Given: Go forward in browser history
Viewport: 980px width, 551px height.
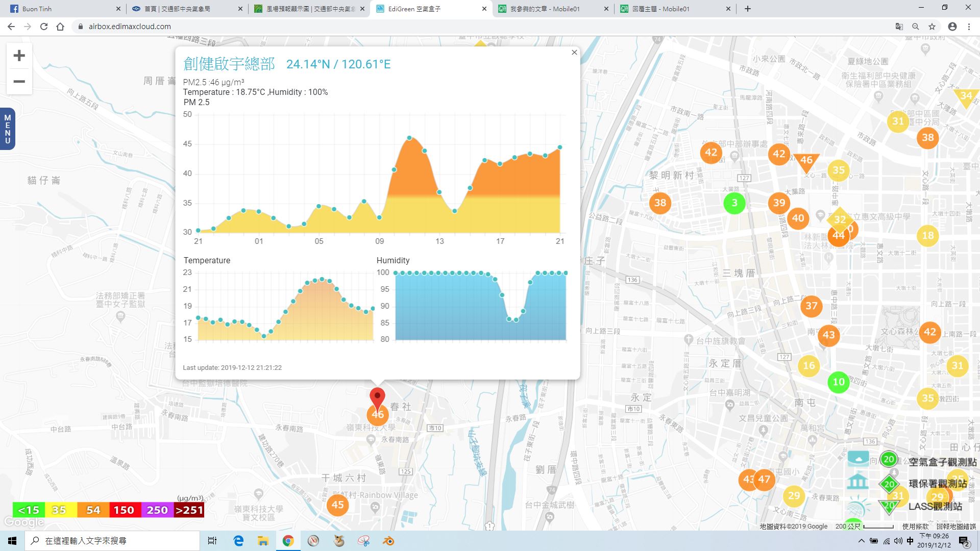Looking at the screenshot, I should tap(28, 27).
